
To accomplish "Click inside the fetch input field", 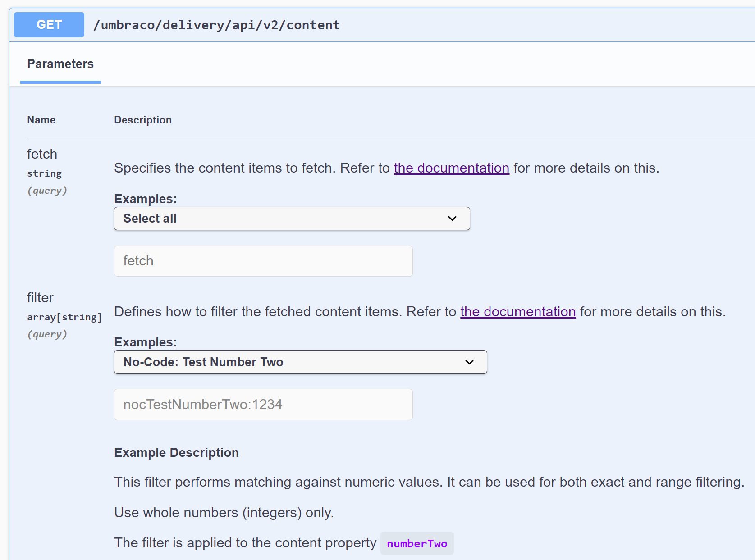I will [x=263, y=261].
